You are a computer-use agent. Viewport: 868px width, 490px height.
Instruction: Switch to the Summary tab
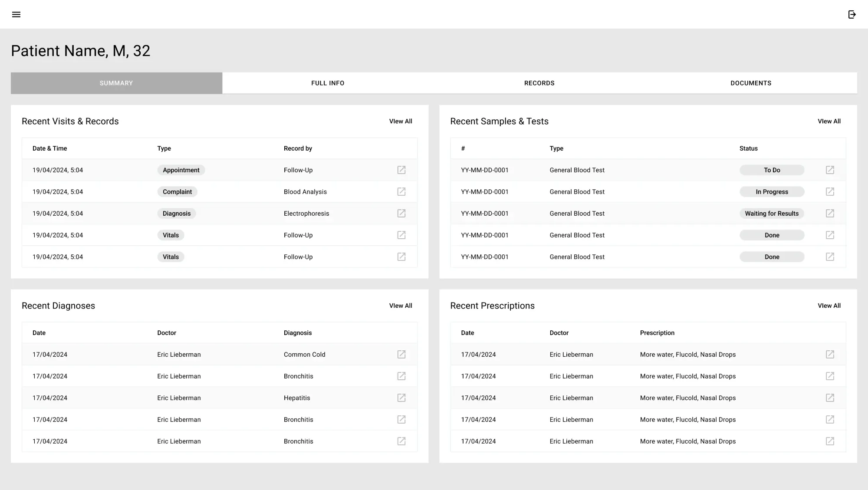pyautogui.click(x=116, y=83)
